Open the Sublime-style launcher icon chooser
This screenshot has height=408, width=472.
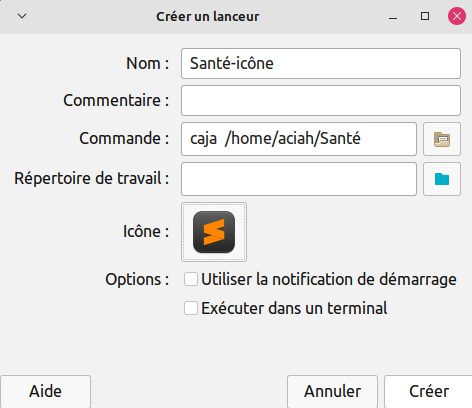click(x=214, y=232)
